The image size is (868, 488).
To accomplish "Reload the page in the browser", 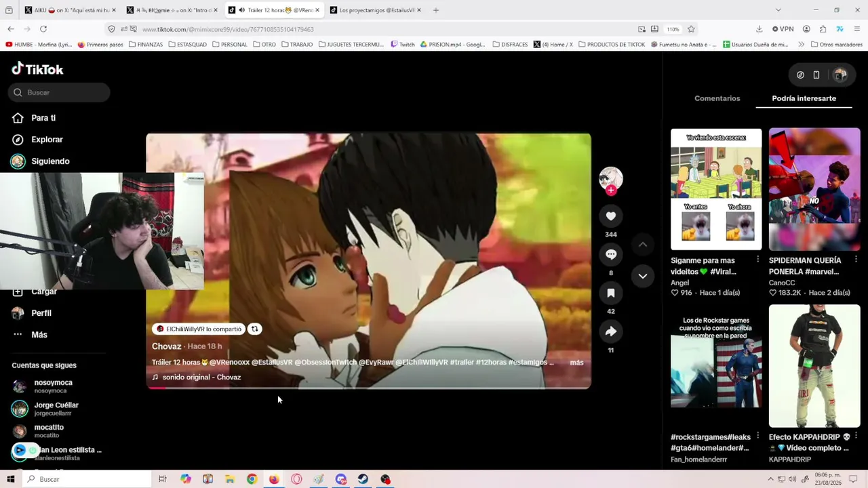I will click(x=43, y=29).
